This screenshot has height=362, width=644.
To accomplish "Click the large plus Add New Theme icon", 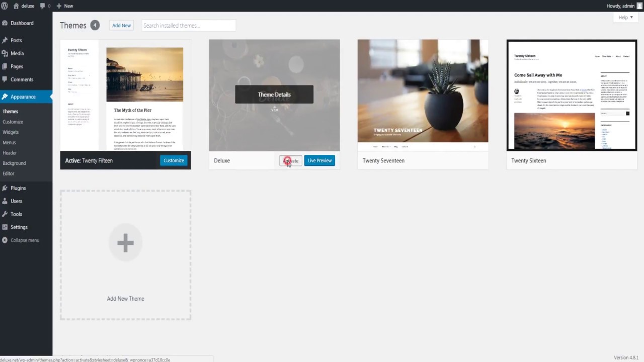I will (x=125, y=243).
